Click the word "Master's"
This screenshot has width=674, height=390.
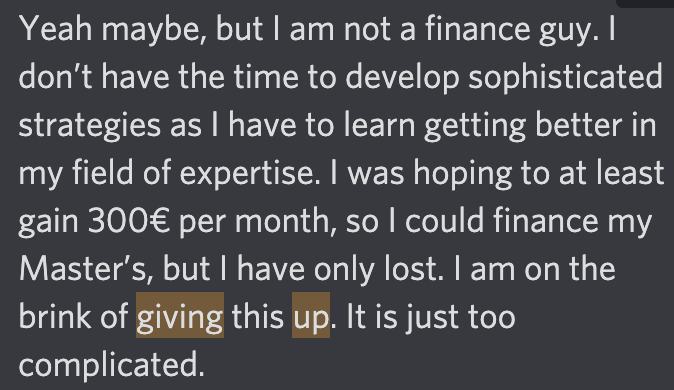point(83,269)
